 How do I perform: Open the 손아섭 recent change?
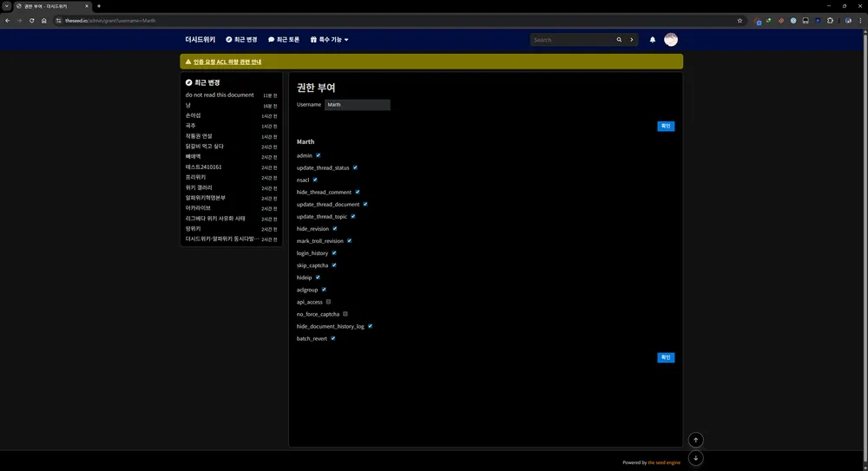pos(194,115)
